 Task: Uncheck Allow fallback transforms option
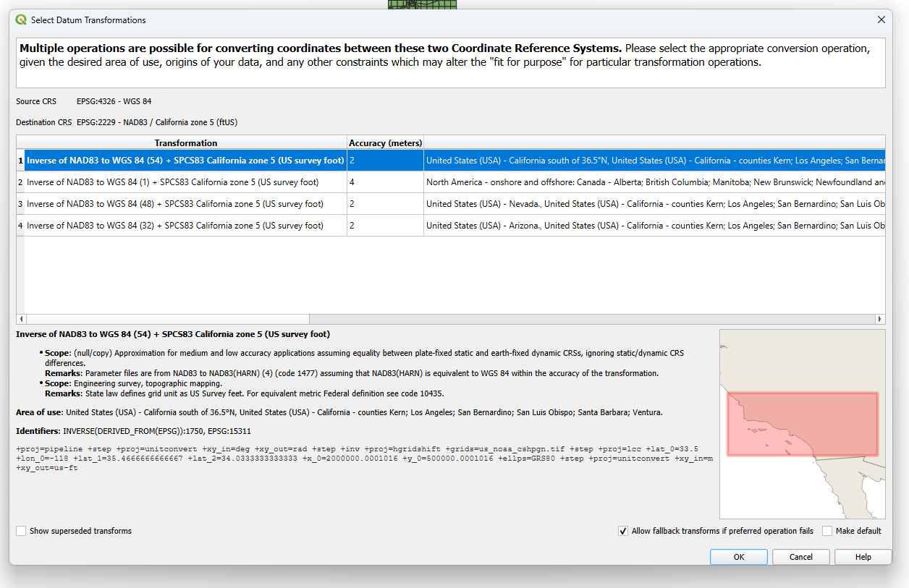point(623,531)
